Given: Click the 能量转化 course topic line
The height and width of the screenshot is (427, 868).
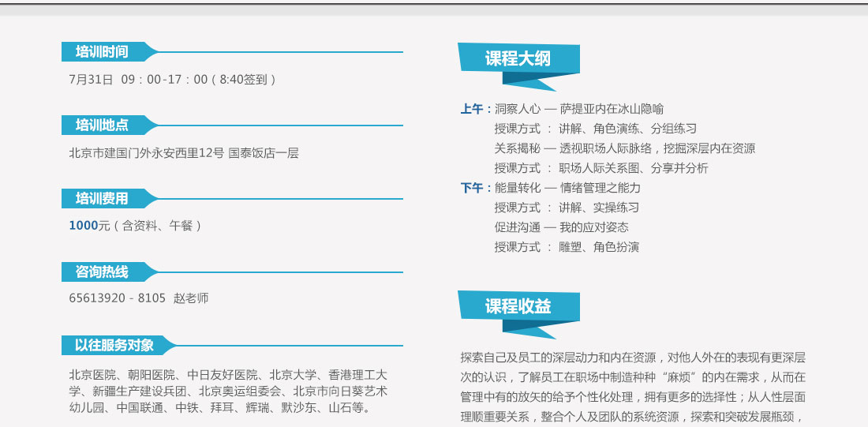Looking at the screenshot, I should pyautogui.click(x=567, y=188).
